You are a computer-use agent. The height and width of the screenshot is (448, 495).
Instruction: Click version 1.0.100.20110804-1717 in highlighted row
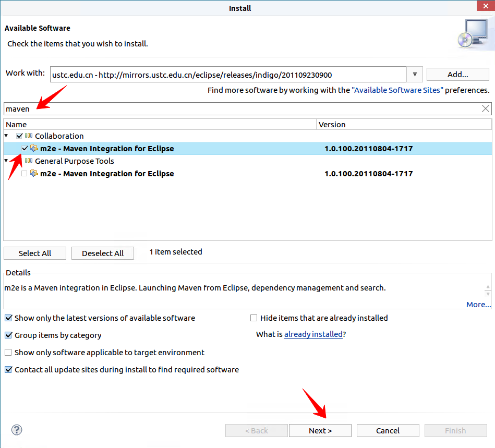coord(369,149)
